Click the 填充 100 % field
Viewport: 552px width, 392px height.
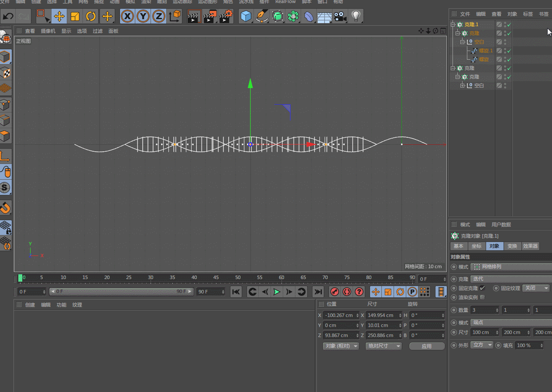click(x=529, y=345)
